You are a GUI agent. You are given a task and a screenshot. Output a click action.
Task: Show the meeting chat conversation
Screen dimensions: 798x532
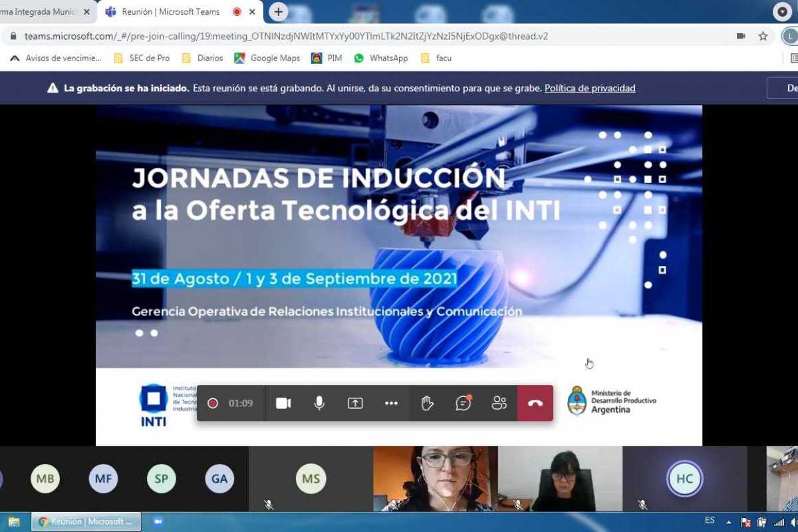click(x=463, y=403)
